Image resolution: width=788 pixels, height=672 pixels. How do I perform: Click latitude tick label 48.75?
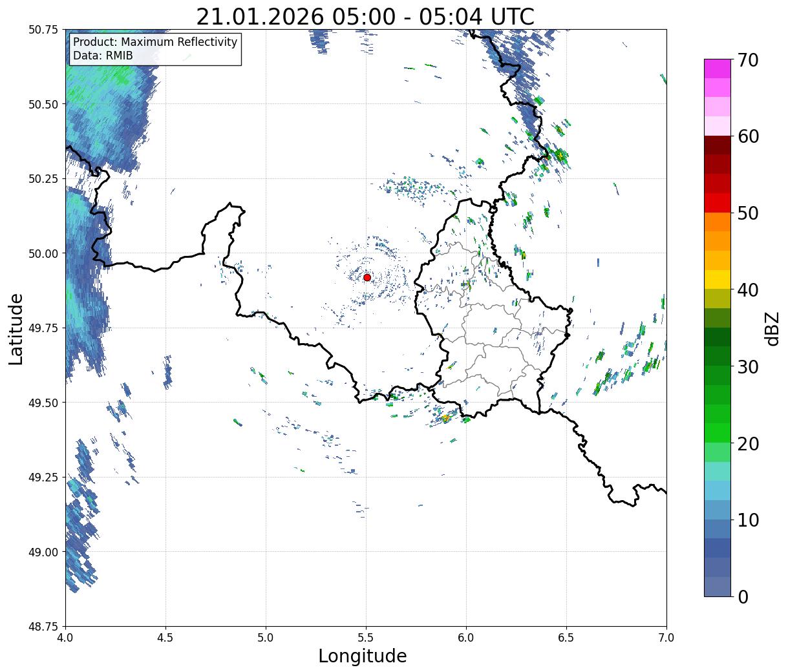[x=43, y=626]
